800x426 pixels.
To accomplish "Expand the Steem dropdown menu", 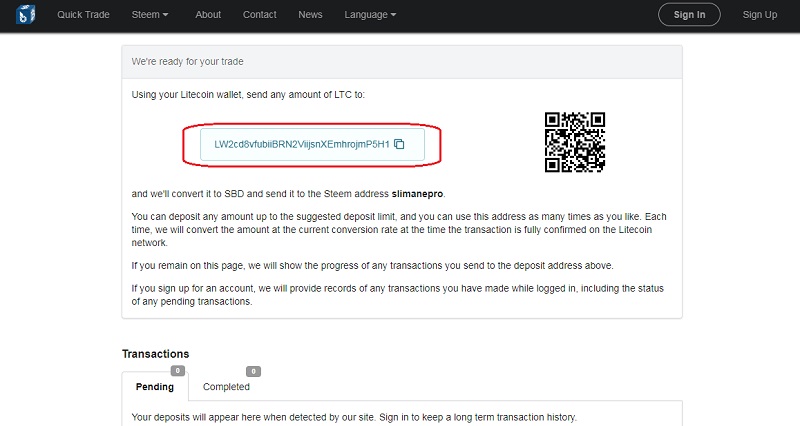I will click(149, 15).
